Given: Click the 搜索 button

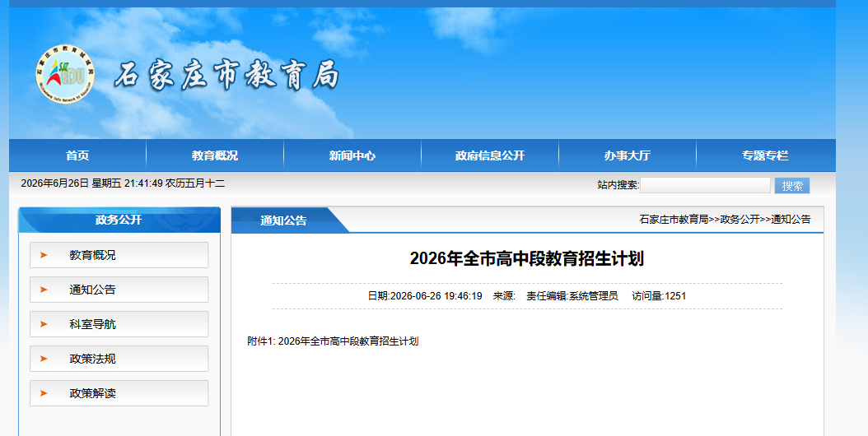Looking at the screenshot, I should 792,186.
